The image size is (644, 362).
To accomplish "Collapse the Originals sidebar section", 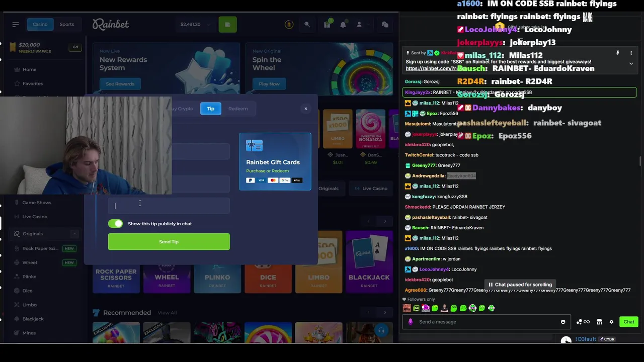I will (74, 234).
